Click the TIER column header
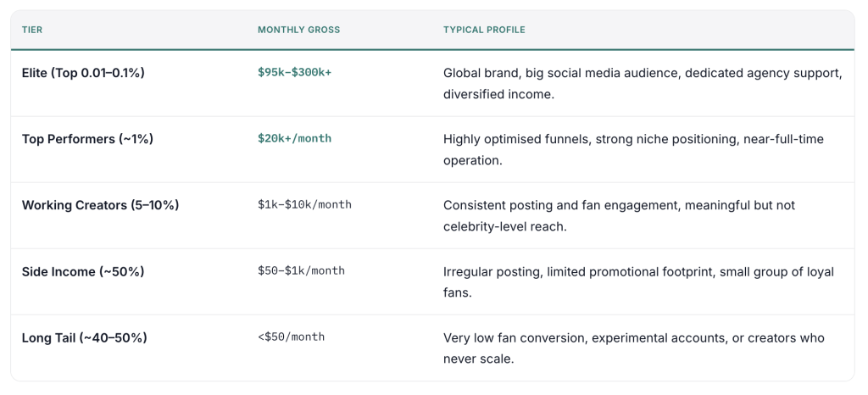The height and width of the screenshot is (395, 868). click(x=32, y=30)
